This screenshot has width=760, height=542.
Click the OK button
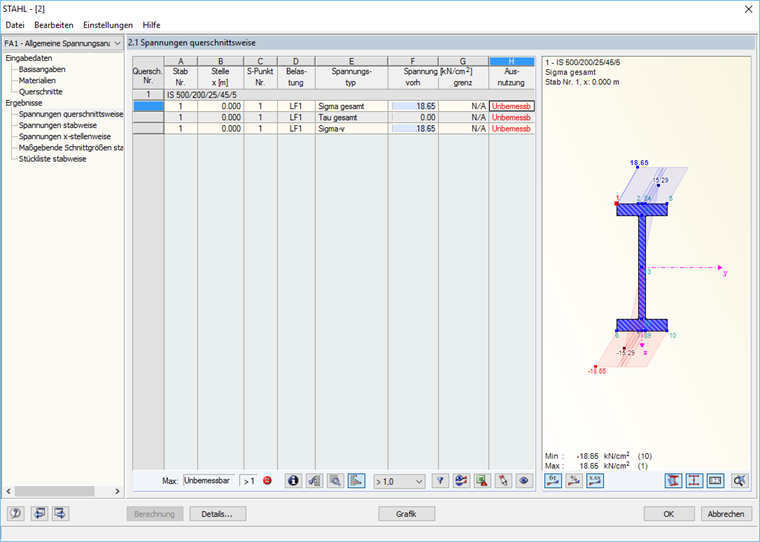[668, 514]
